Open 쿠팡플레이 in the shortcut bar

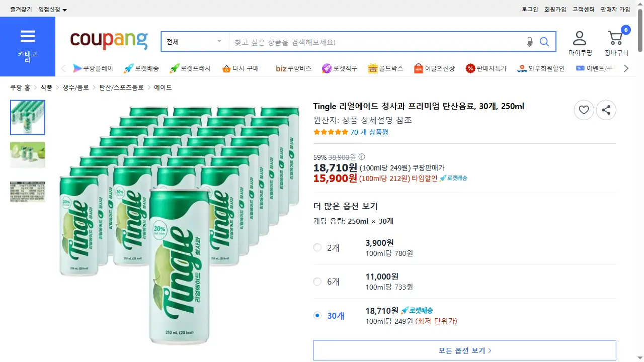point(93,68)
